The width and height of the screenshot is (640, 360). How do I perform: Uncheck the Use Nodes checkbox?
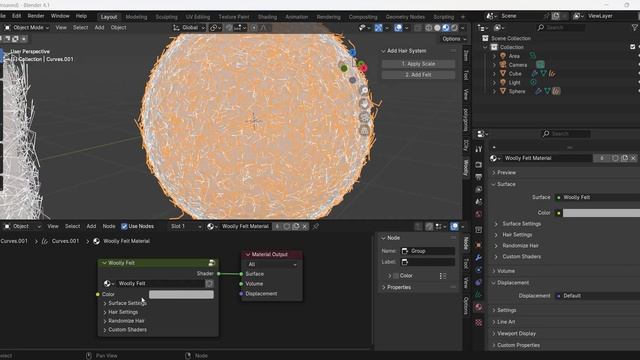point(124,226)
